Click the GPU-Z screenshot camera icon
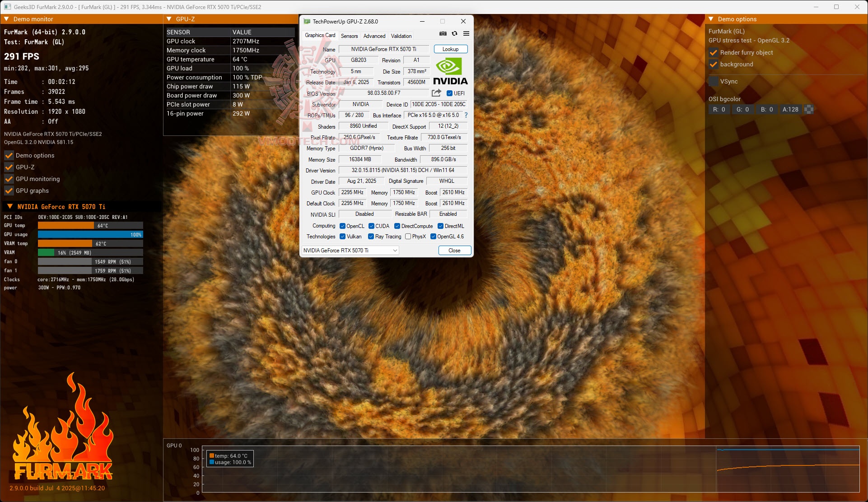The width and height of the screenshot is (868, 502). point(443,34)
